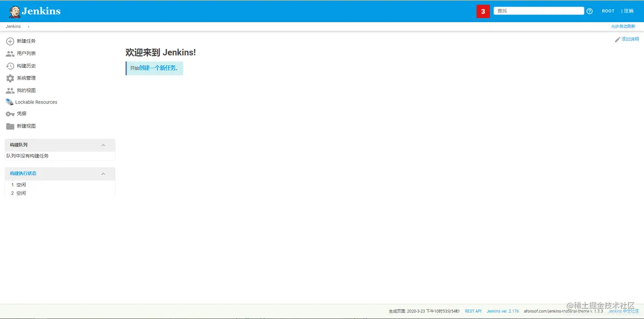Click 添加说明 link
The image size is (644, 319).
(630, 39)
